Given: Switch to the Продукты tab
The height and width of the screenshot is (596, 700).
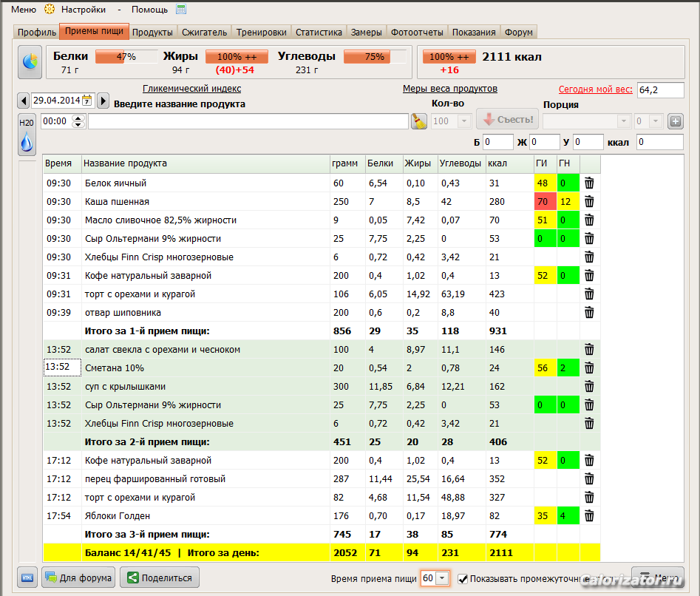Looking at the screenshot, I should 153,32.
